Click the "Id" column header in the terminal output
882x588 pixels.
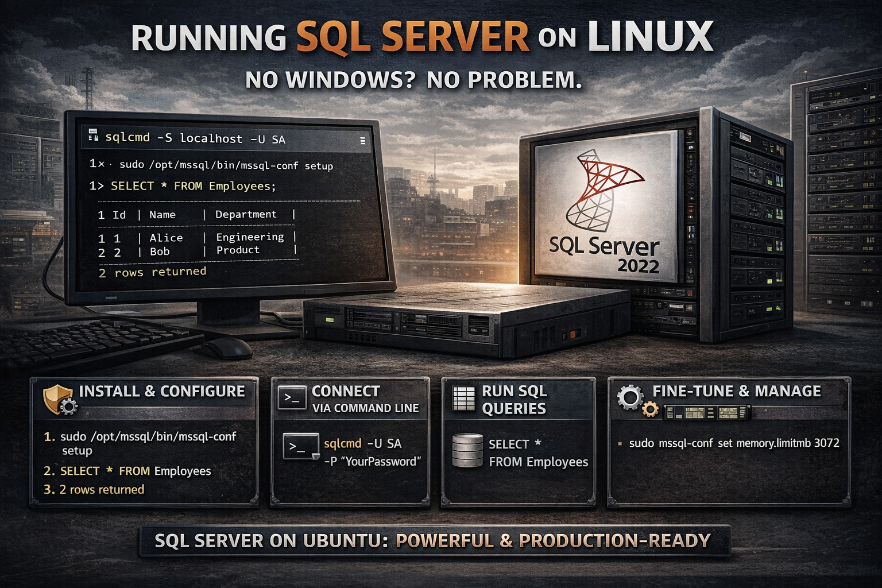(119, 215)
